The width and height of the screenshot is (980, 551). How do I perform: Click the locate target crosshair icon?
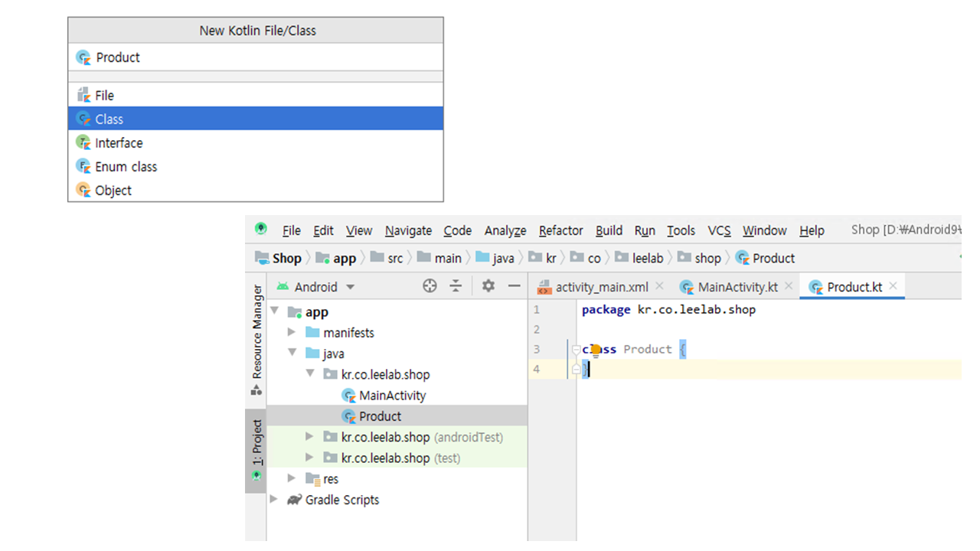click(430, 286)
